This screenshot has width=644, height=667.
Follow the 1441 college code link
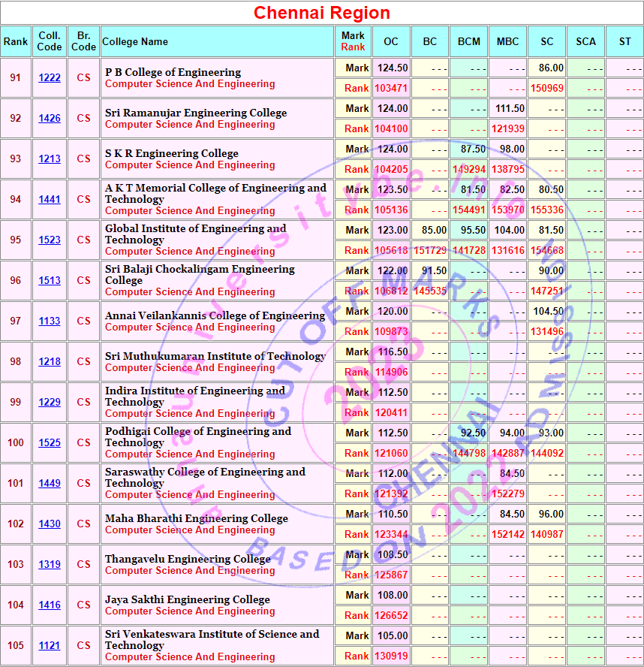[50, 200]
